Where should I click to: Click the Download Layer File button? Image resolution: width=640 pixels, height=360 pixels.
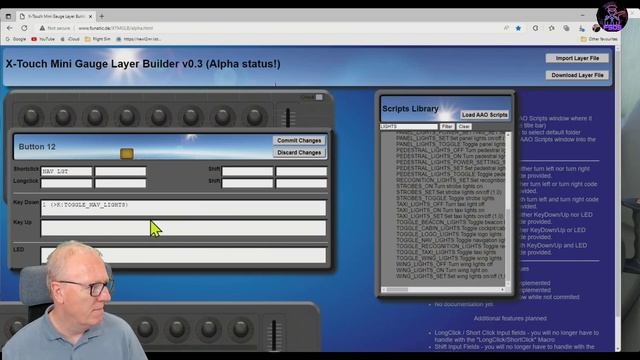point(577,75)
